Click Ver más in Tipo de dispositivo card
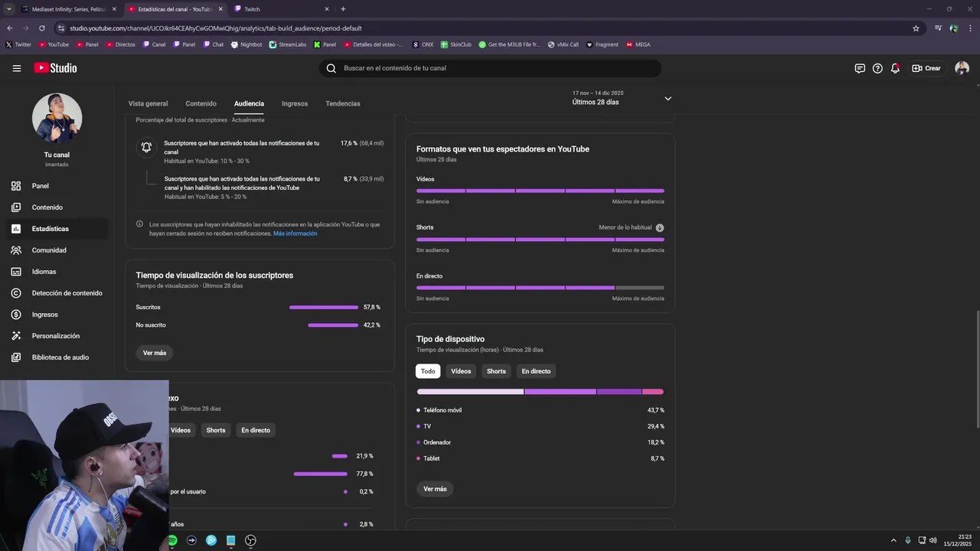980x551 pixels. [435, 489]
